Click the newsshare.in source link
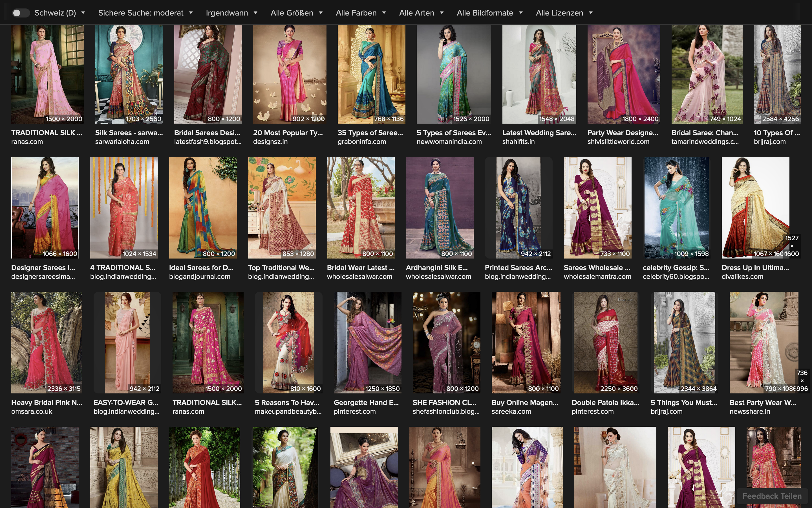Image resolution: width=812 pixels, height=508 pixels. (x=750, y=411)
